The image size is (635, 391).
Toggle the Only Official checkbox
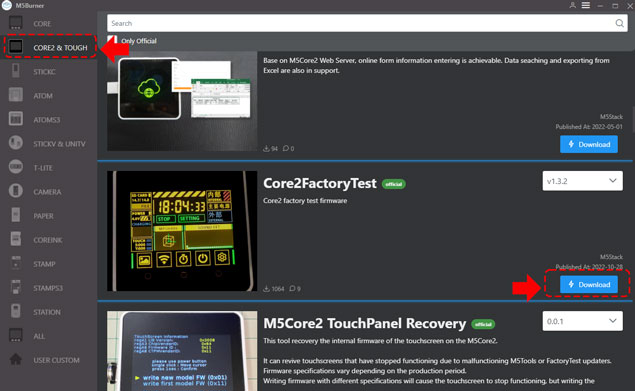112,41
